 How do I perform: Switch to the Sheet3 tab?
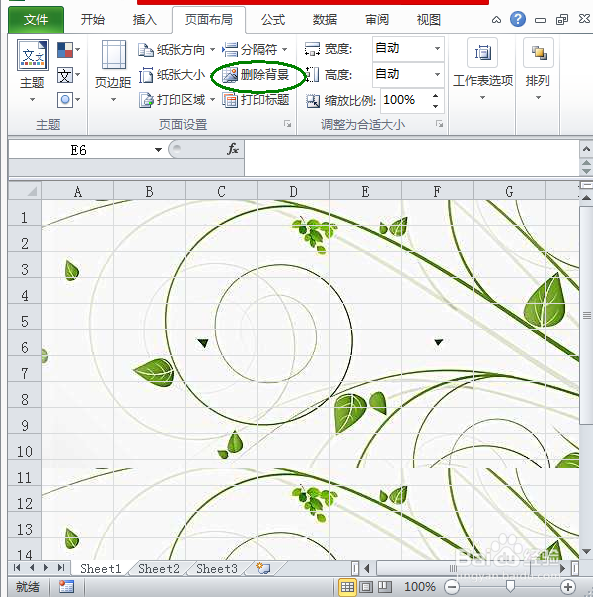pyautogui.click(x=217, y=568)
